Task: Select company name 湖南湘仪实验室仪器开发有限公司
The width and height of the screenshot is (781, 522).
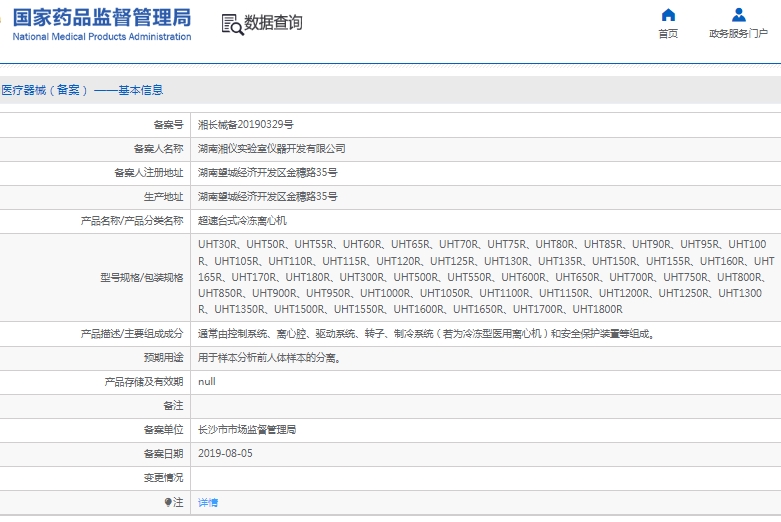Action: click(x=271, y=148)
